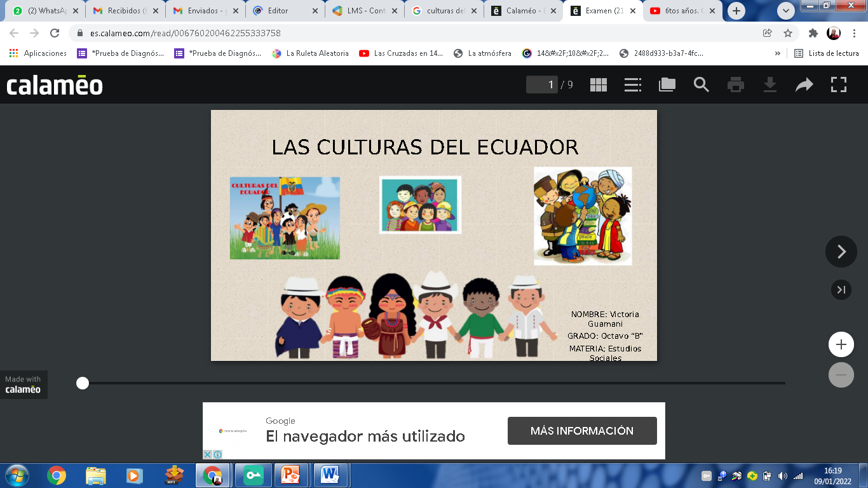Advance to the next page with the arrow
The height and width of the screenshot is (488, 868).
[x=841, y=252]
